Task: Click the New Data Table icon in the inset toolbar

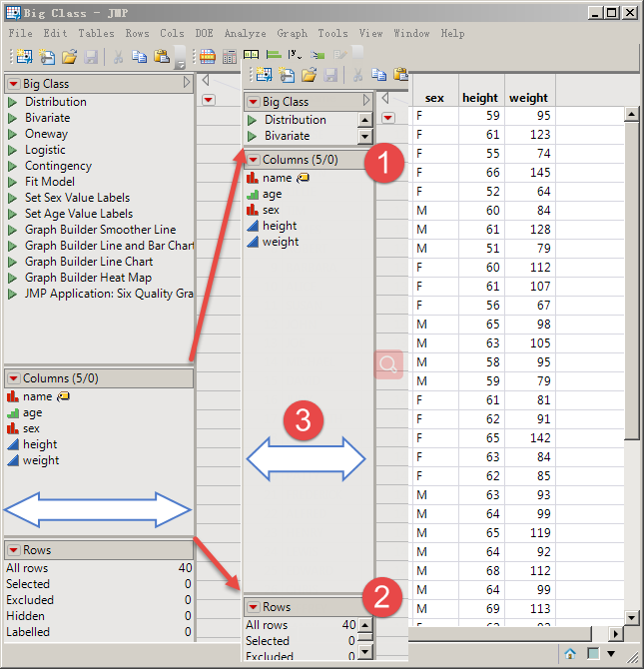Action: point(264,75)
